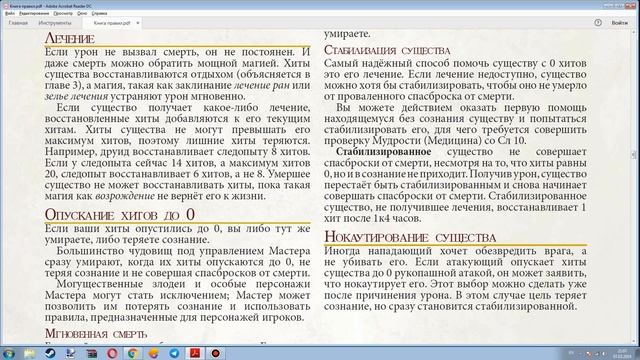Click the clock in the system tray
Viewport: 640px width, 360px height.
point(622,353)
